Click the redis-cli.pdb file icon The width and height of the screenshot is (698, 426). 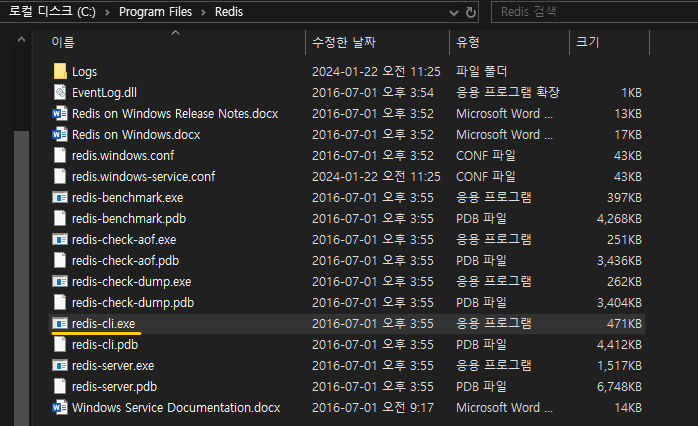(60, 344)
